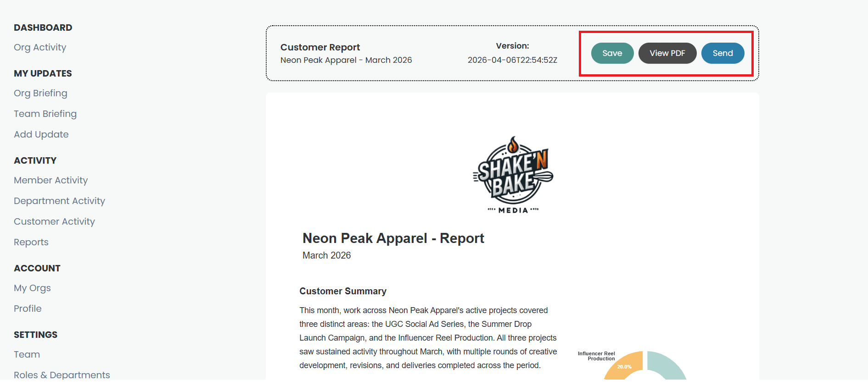The image size is (868, 386).
Task: Navigate to Reports
Action: click(31, 242)
